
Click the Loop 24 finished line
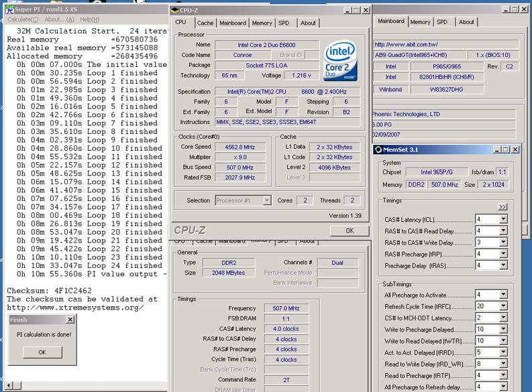pyautogui.click(x=90, y=265)
